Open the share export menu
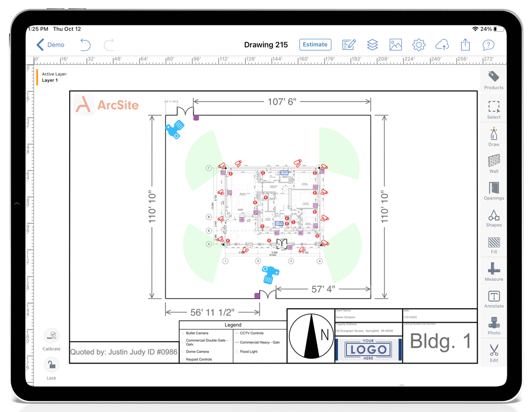Image resolution: width=532 pixels, height=412 pixels. 465,45
